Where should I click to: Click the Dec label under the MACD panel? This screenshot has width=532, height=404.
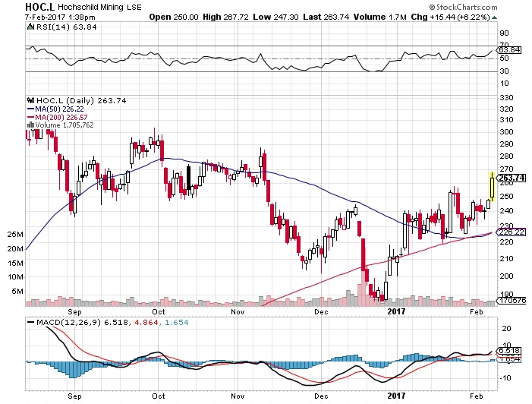(321, 396)
